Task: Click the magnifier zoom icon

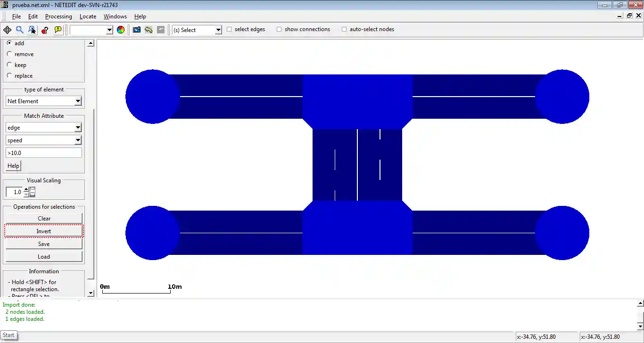Action: pyautogui.click(x=20, y=30)
